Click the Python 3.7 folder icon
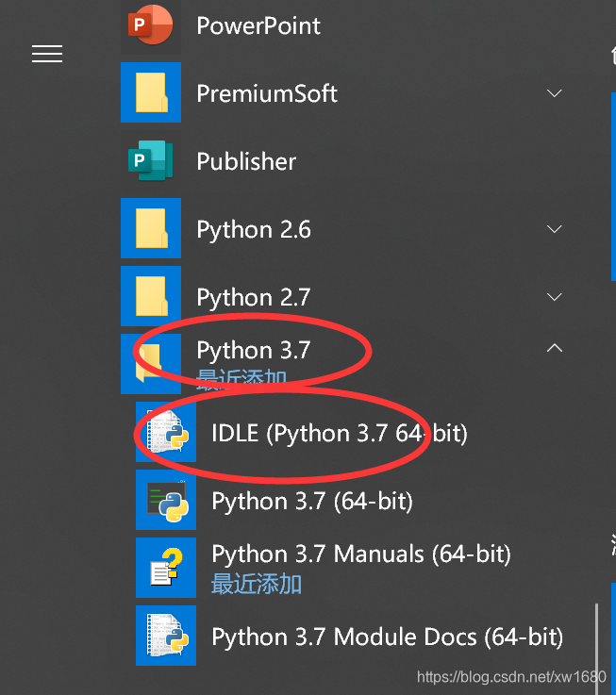The image size is (616, 695). [x=151, y=364]
